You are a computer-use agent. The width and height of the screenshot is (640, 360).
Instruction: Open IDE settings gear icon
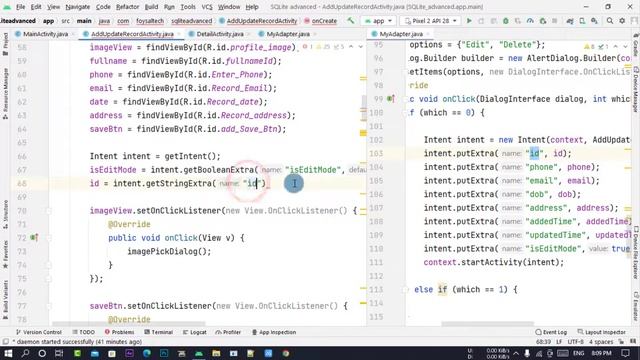coord(622,20)
